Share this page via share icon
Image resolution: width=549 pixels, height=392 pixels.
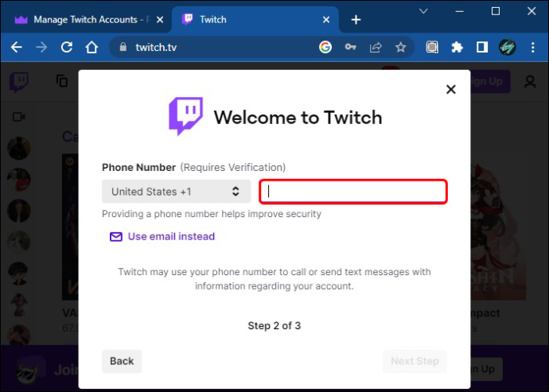376,47
